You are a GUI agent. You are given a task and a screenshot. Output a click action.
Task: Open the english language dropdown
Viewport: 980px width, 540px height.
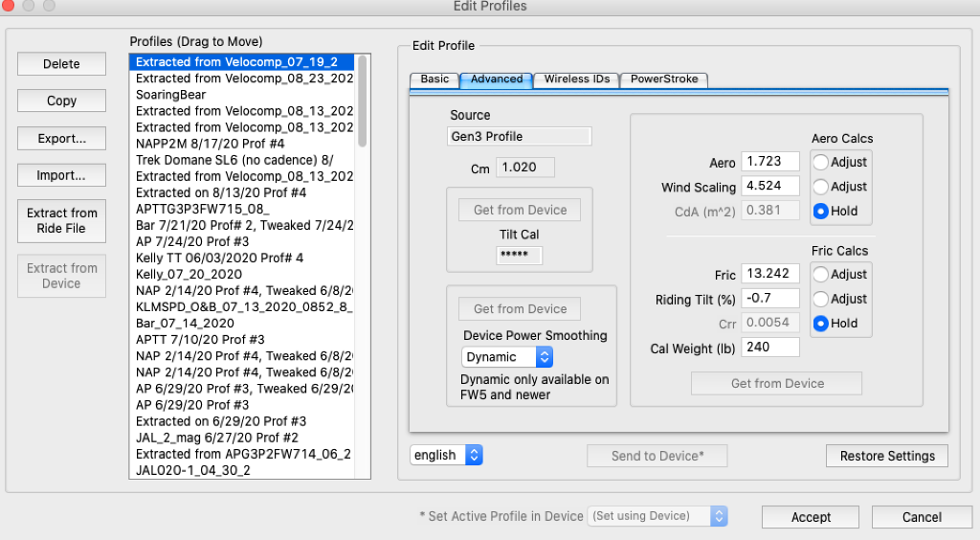pos(447,456)
